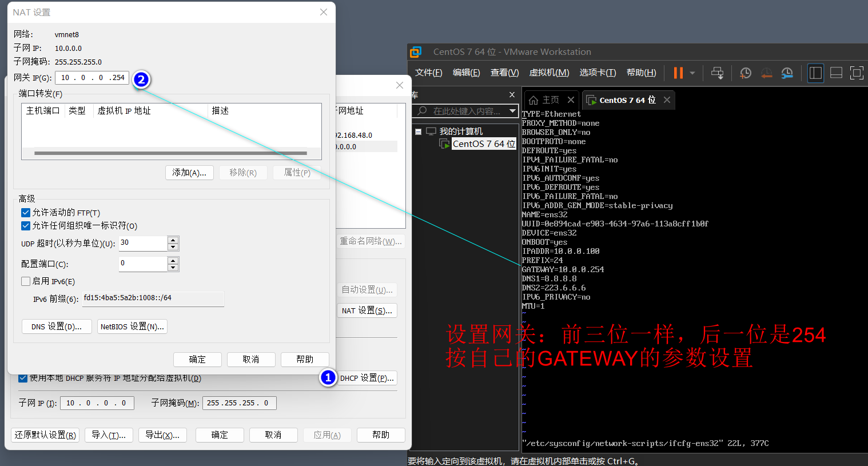Close the library panel with its X
This screenshot has height=466, width=868.
click(512, 94)
